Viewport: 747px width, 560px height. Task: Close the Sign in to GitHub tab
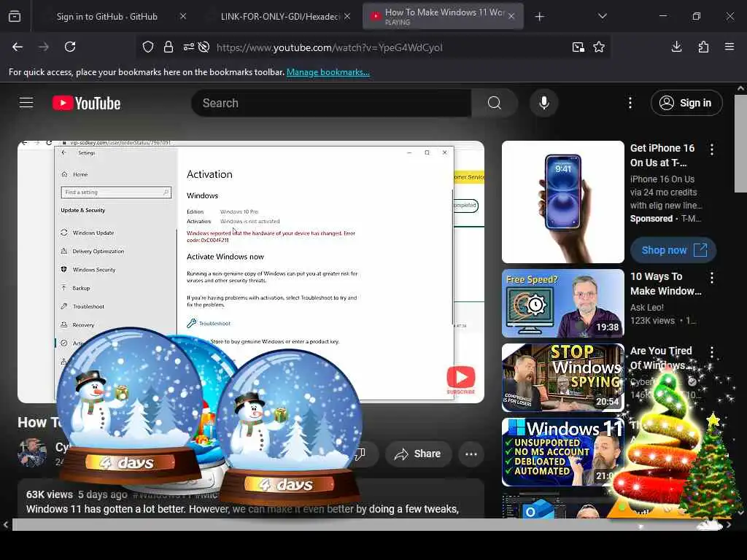(x=183, y=16)
